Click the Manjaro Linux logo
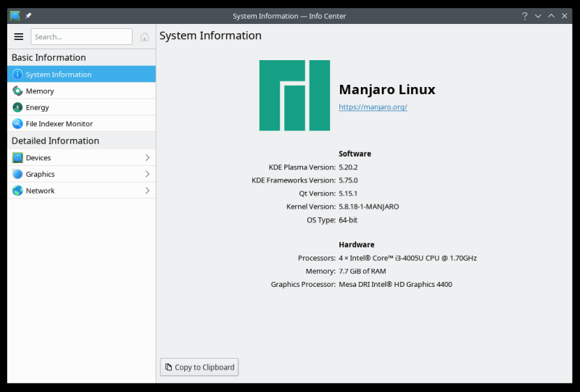The width and height of the screenshot is (580, 392). tap(294, 96)
